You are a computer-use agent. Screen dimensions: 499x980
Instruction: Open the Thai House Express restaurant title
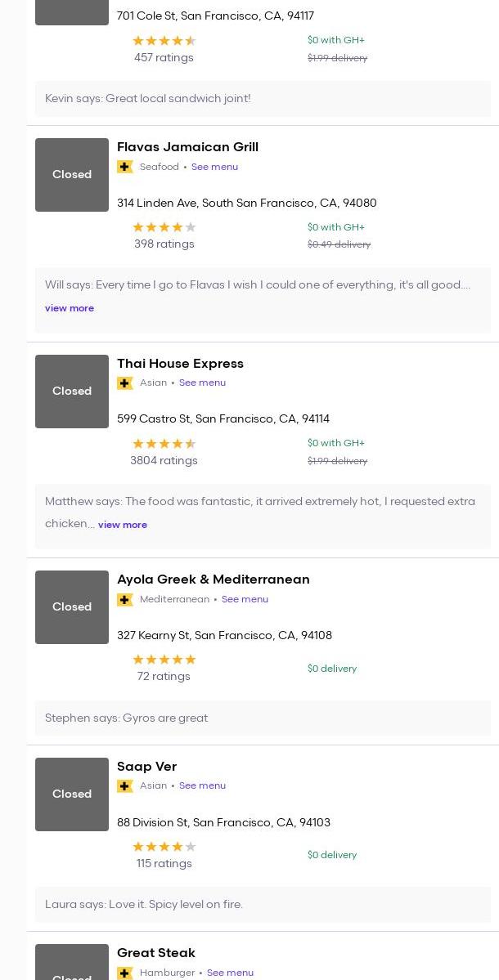[x=180, y=364]
